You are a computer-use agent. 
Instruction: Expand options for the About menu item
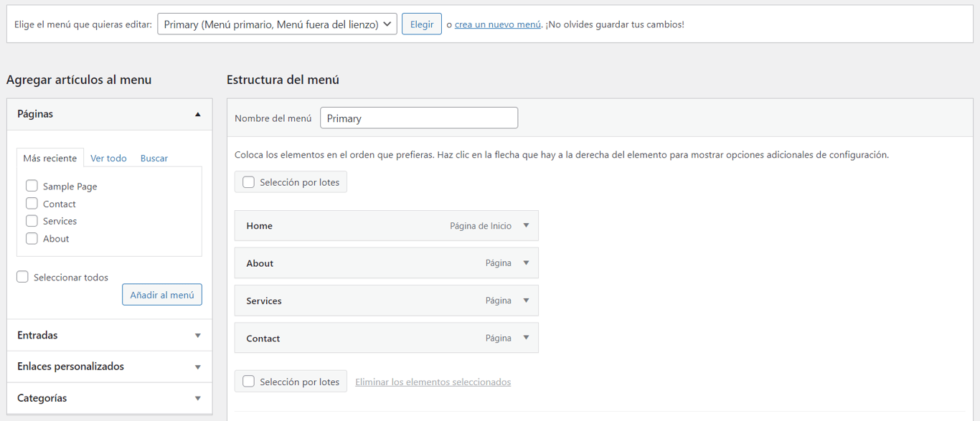(x=527, y=263)
